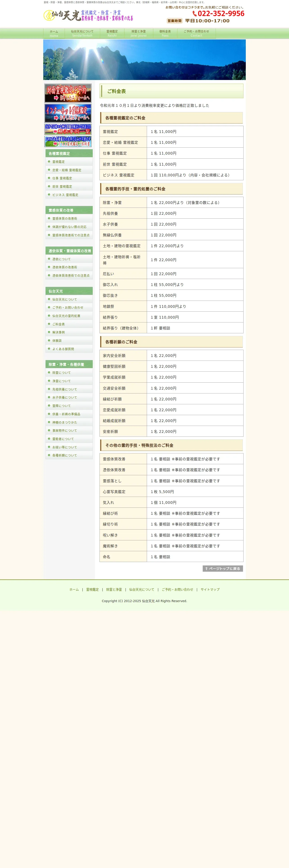Open the 除霊と浄霊 nav item
Image resolution: width=289 pixels, height=868 pixels.
(x=139, y=33)
